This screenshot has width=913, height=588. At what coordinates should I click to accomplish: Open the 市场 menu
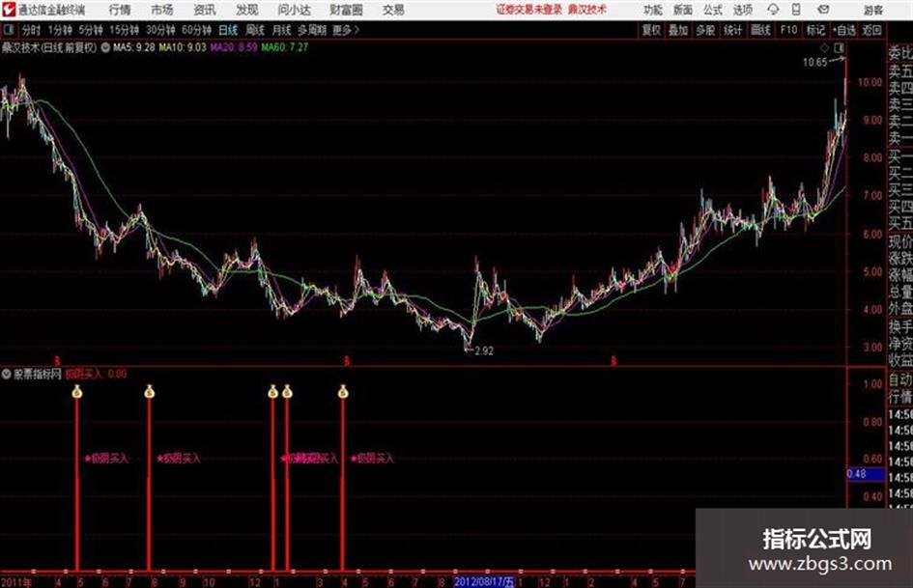162,10
